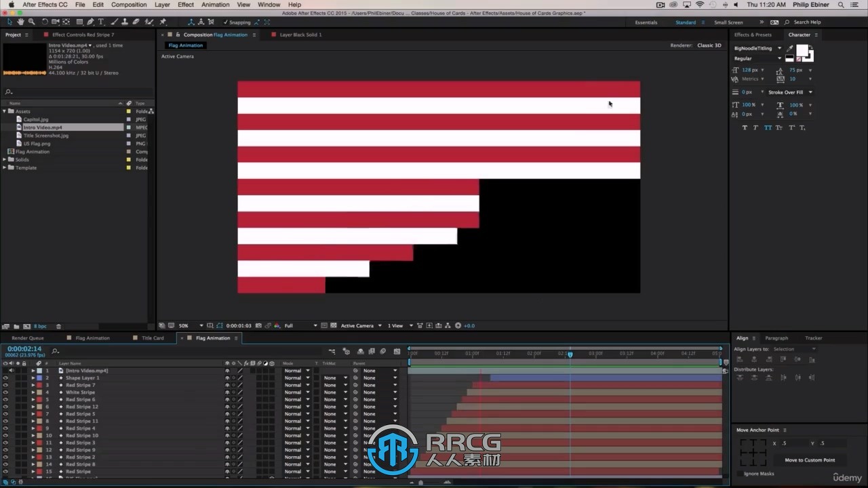Image resolution: width=868 pixels, height=488 pixels.
Task: Open the Paragraph panel tab
Action: [776, 338]
